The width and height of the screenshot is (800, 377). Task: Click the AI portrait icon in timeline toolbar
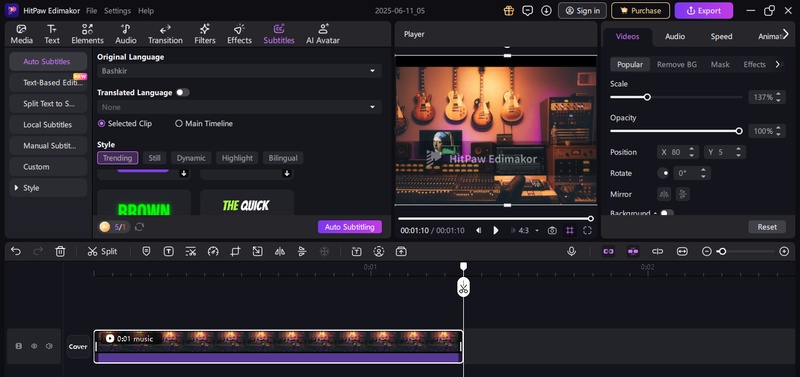pyautogui.click(x=379, y=251)
